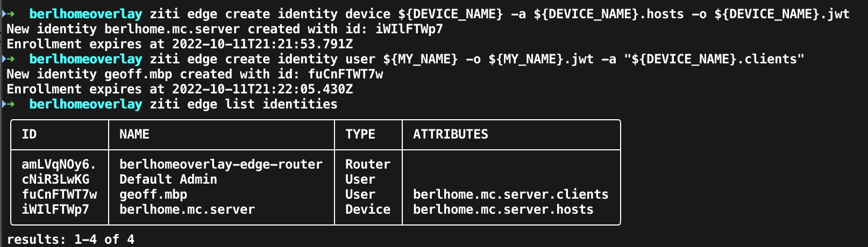Click the prompt arrow before the list identities command
Image resolution: width=868 pixels, height=247 pixels.
[x=10, y=104]
